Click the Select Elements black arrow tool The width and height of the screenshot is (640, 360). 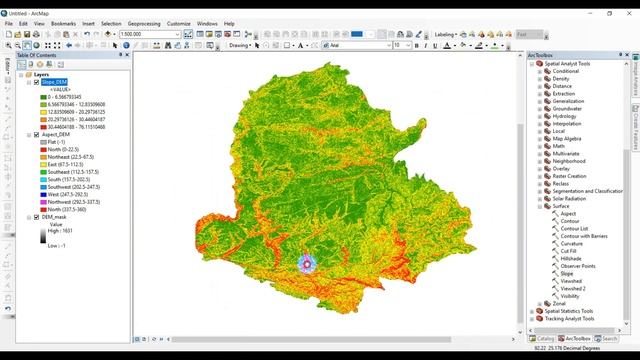pos(257,45)
